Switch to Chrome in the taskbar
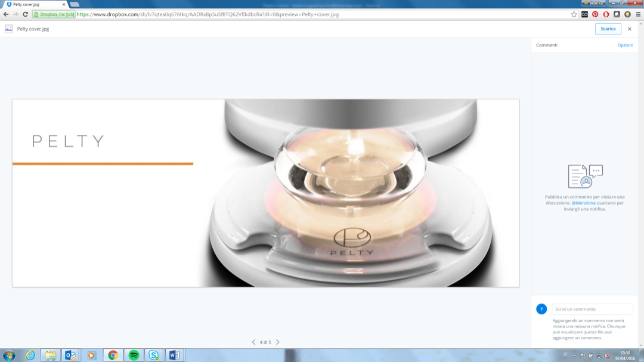644x362 pixels. point(113,355)
